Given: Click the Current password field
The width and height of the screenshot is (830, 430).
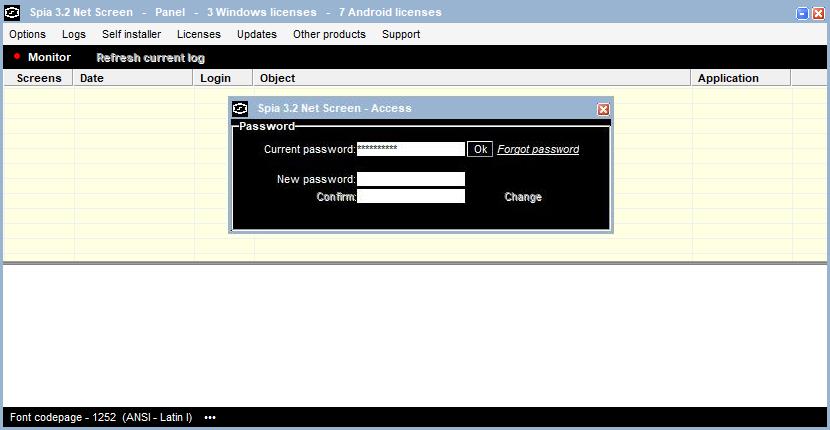Looking at the screenshot, I should (x=411, y=149).
